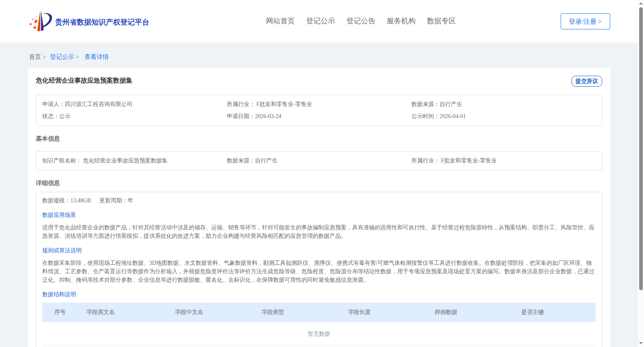Click the 样例数据 column header
This screenshot has height=347, width=644.
coord(446,312)
